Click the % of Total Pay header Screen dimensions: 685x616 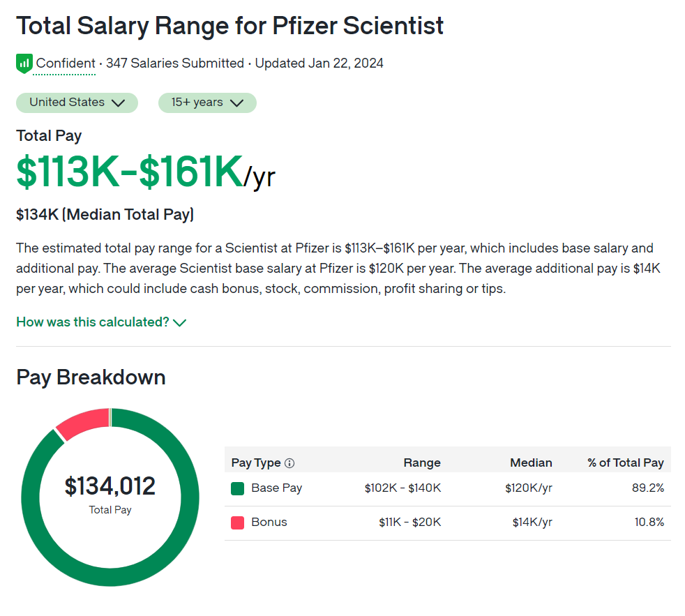[x=626, y=463]
